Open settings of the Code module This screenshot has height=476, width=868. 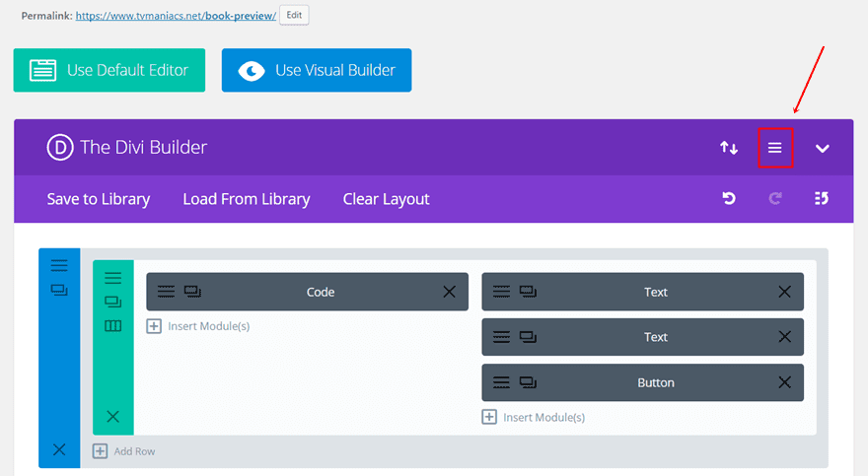pyautogui.click(x=166, y=292)
